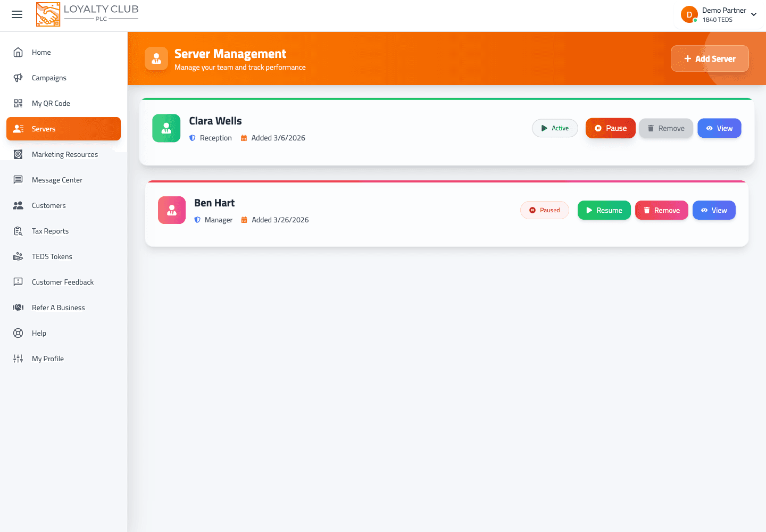
Task: Click the Tax Reports clipboard icon
Action: point(18,231)
